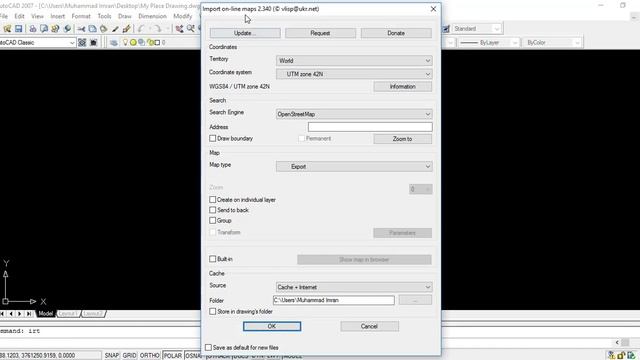The height and width of the screenshot is (360, 640).
Task: Click the table style icon beside Standard
Action: [x=446, y=29]
